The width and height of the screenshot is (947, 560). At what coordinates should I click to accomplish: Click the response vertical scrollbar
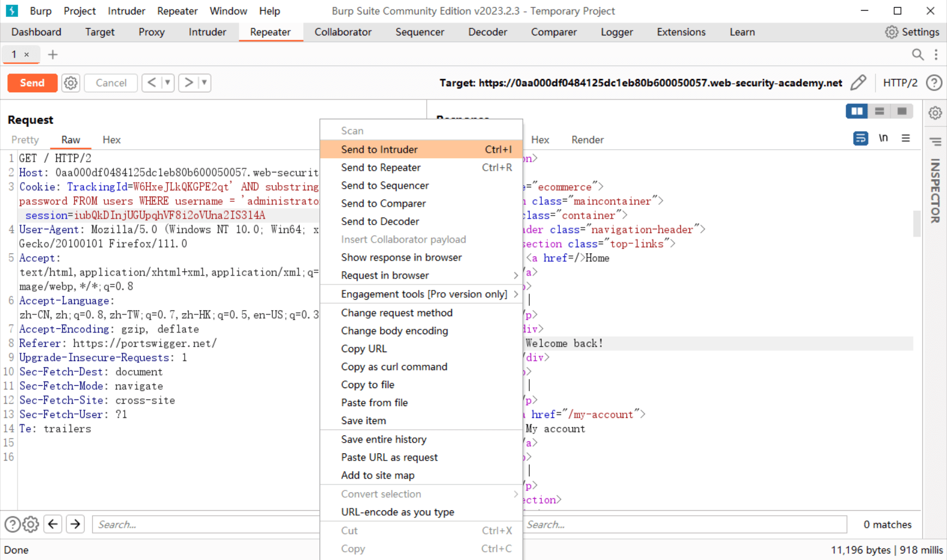[x=916, y=225]
